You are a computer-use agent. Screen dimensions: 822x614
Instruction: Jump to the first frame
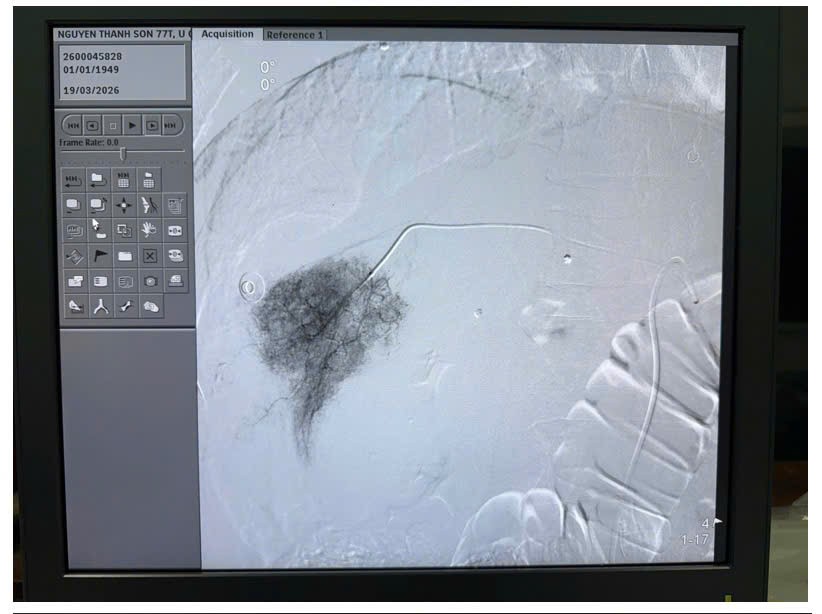pos(73,126)
